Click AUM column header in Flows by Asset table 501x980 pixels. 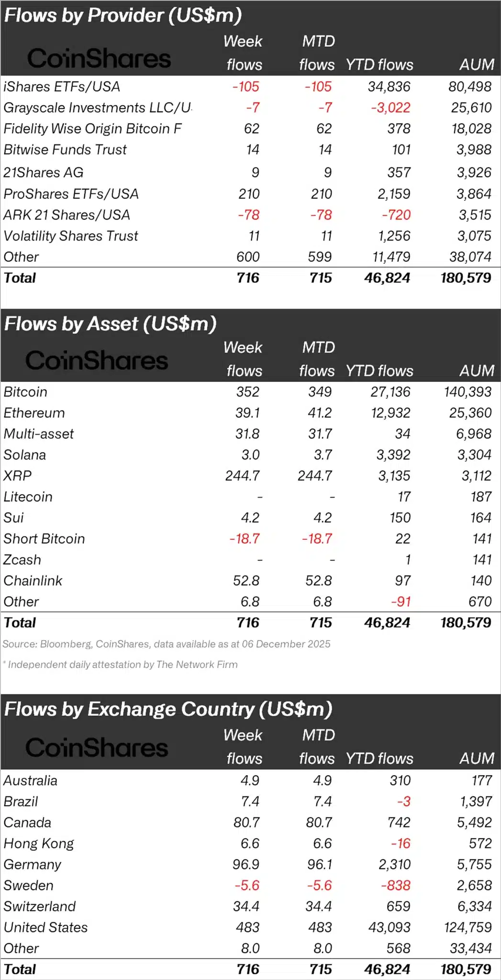click(x=477, y=371)
